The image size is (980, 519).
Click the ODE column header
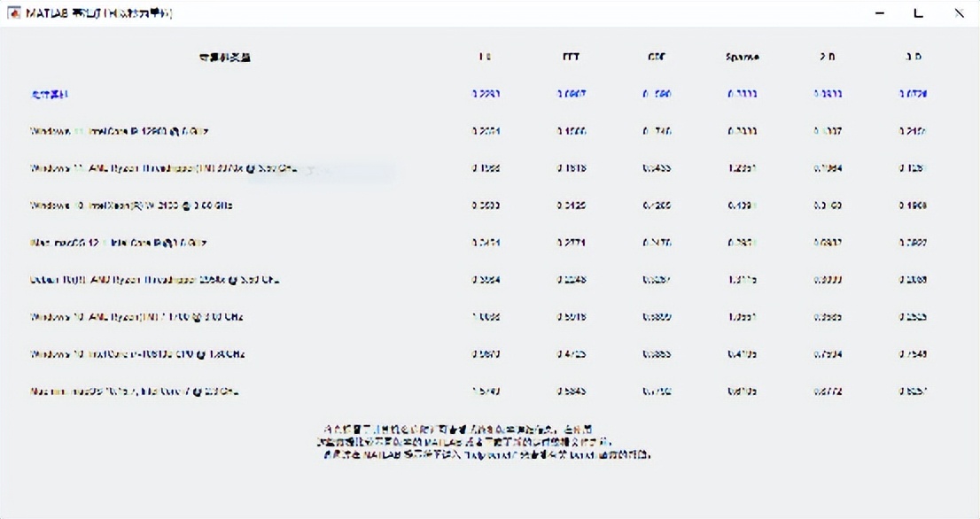657,57
